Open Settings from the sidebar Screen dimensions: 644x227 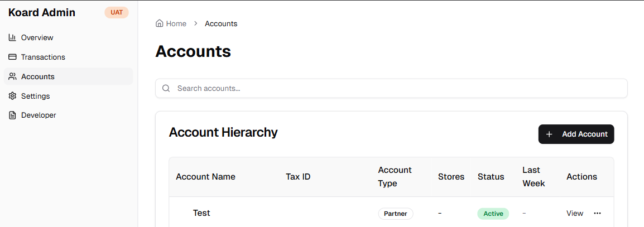[35, 96]
